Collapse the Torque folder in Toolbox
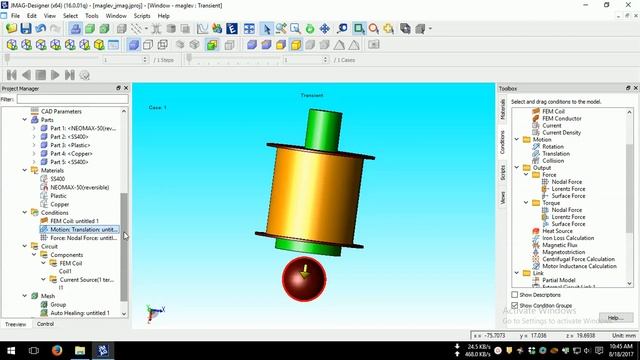 coord(527,203)
